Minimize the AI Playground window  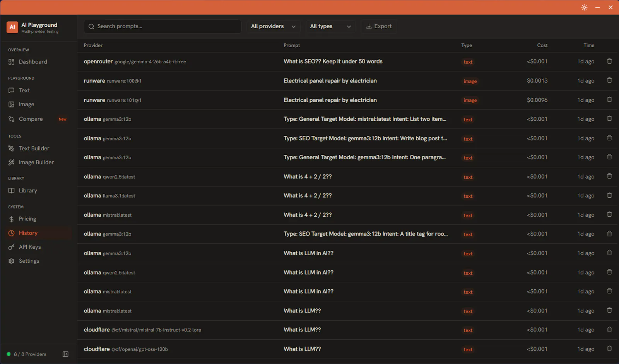coord(597,7)
